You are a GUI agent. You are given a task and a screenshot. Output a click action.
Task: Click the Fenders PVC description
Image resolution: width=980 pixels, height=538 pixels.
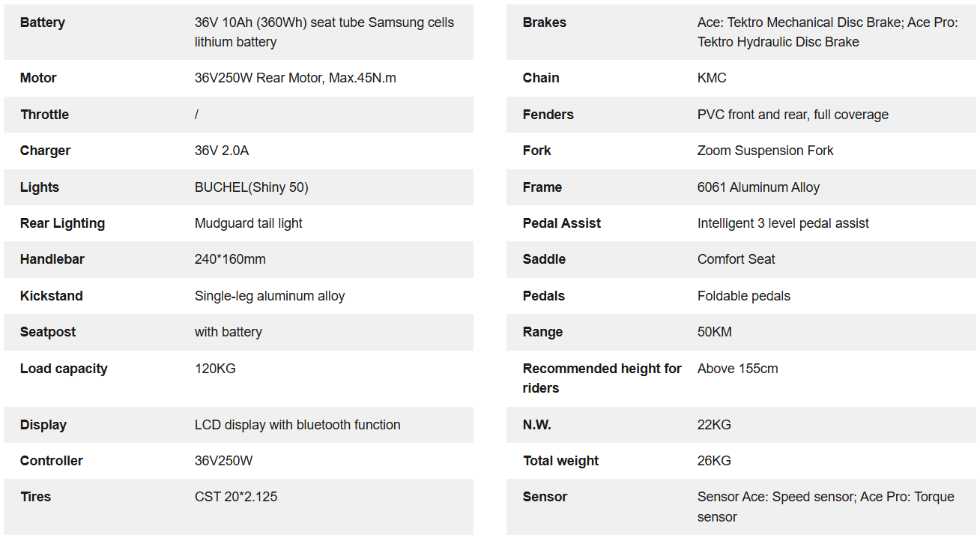(793, 115)
